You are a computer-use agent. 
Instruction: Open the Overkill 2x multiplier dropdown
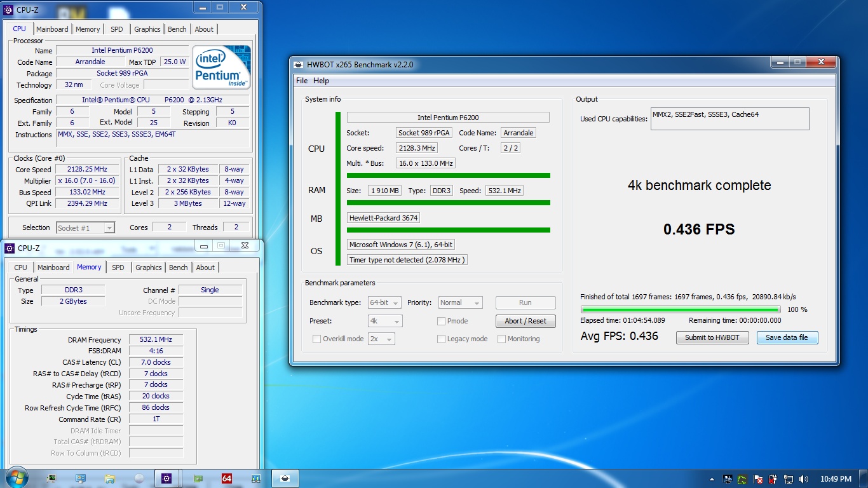pyautogui.click(x=381, y=339)
